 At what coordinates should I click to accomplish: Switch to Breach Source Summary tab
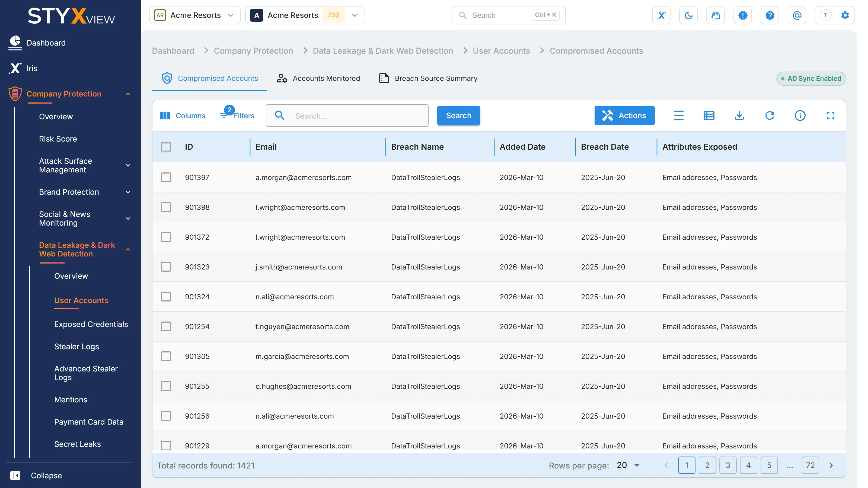point(428,78)
